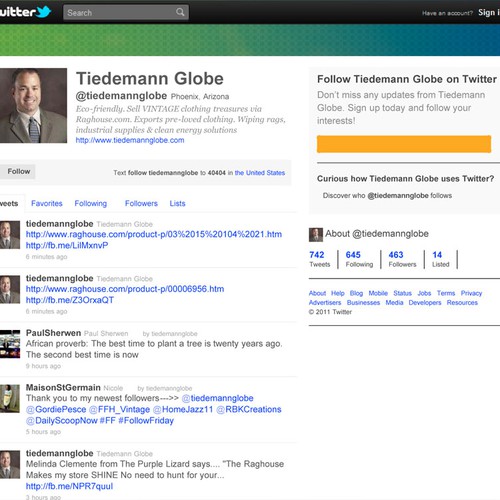500x500 pixels.
Task: Click the Developers footer link
Action: click(425, 302)
